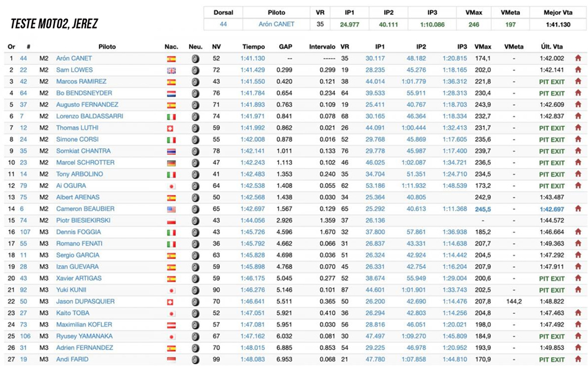The width and height of the screenshot is (588, 366).
Task: Click the home icon in Cameron Beaubier's row
Action: pyautogui.click(x=578, y=209)
